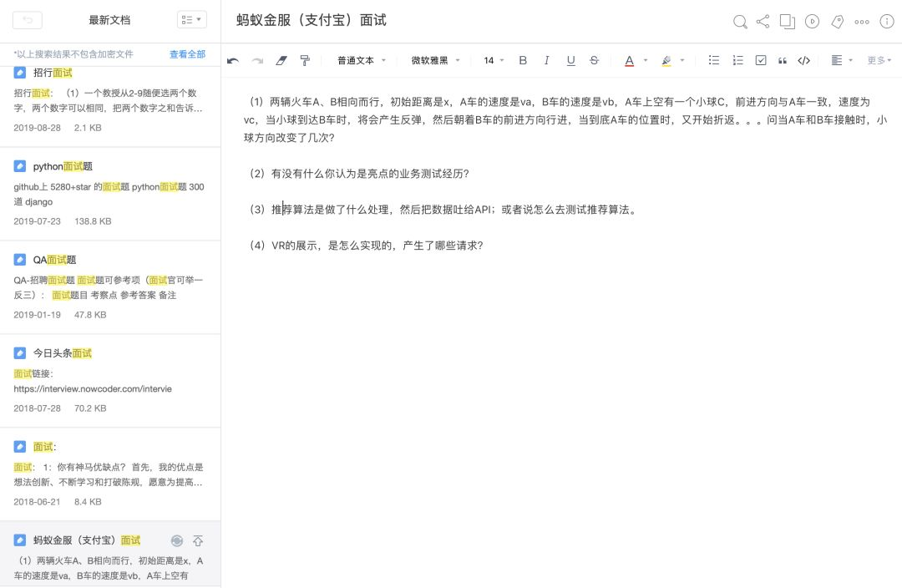
Task: Undo the last edit
Action: coord(232,59)
